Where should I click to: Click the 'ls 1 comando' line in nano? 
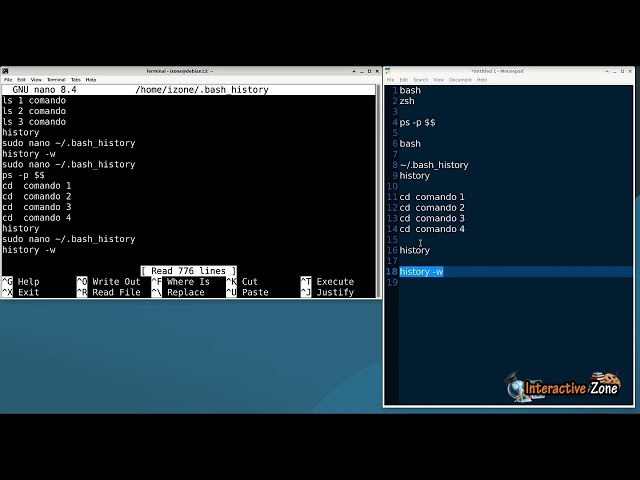(34, 100)
